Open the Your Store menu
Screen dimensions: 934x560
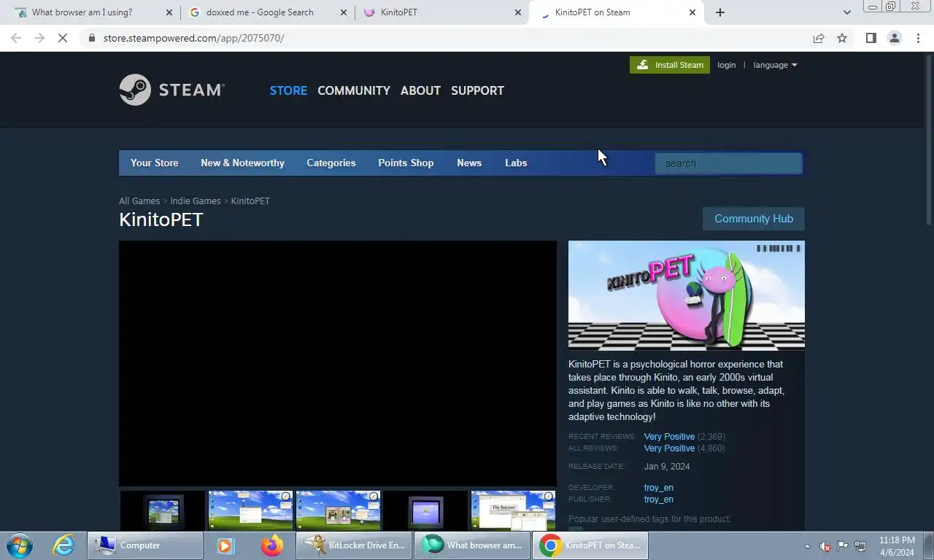point(154,163)
